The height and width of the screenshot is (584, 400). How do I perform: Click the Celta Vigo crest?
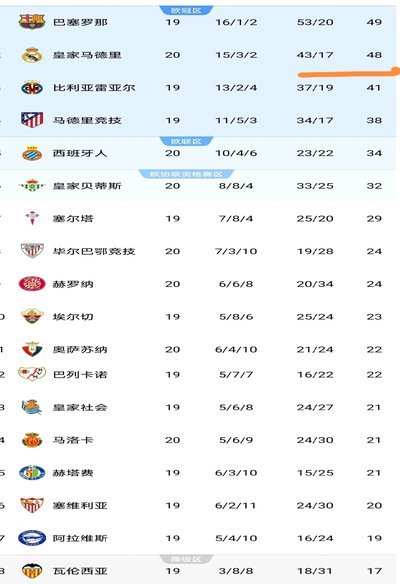click(32, 218)
